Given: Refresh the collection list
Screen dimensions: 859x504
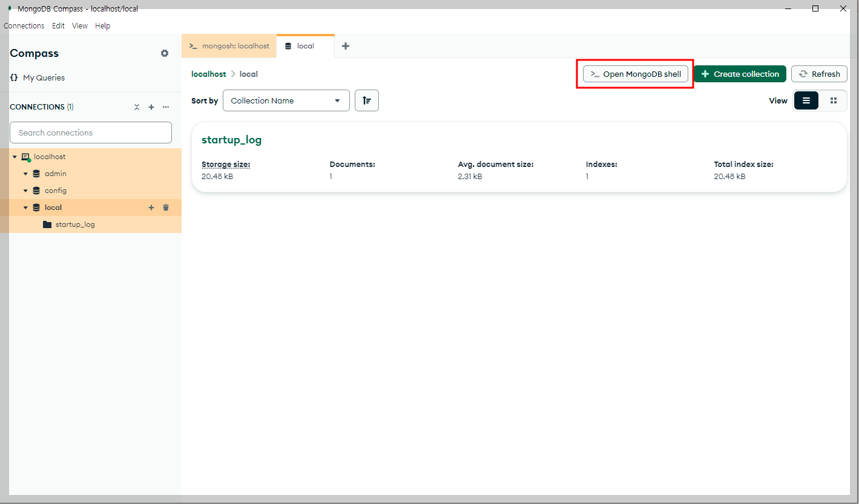Looking at the screenshot, I should [x=819, y=74].
